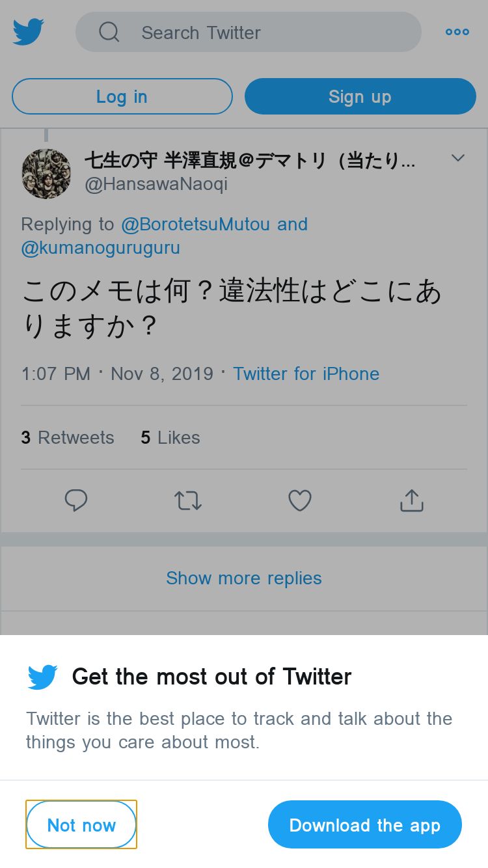Click the search magnifier icon
The image size is (488, 868).
[x=109, y=32]
